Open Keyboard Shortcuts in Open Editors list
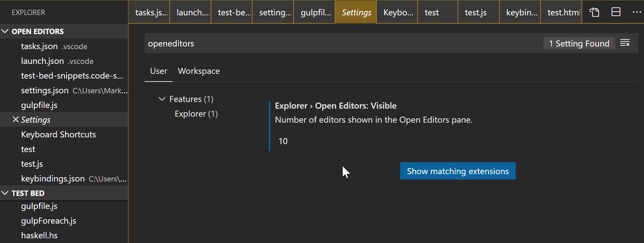Screen dimensions: 644x243 pyautogui.click(x=58, y=135)
